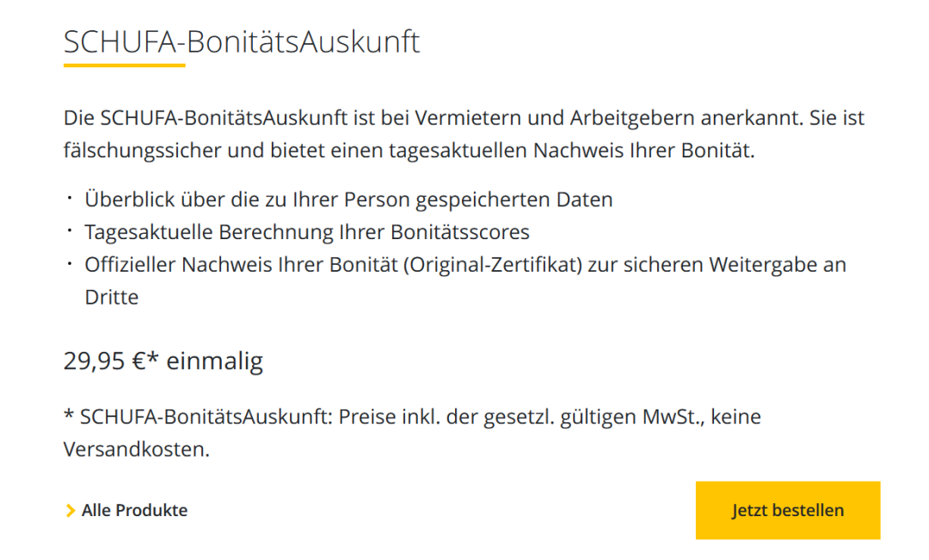
Task: Click the word Versandkosten in the footnote
Action: 136,449
